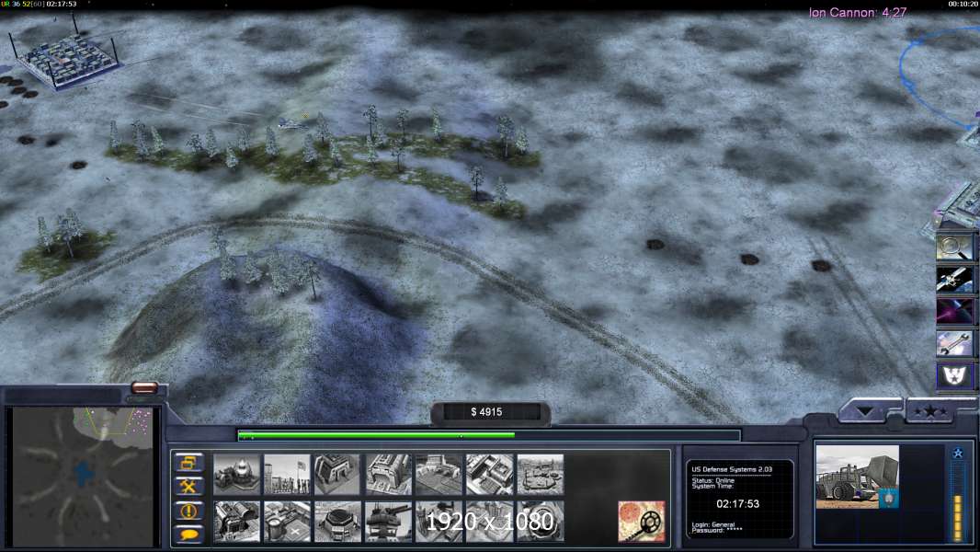Image resolution: width=980 pixels, height=552 pixels.
Task: Fire the Ion Cannon purple beam power
Action: click(954, 311)
